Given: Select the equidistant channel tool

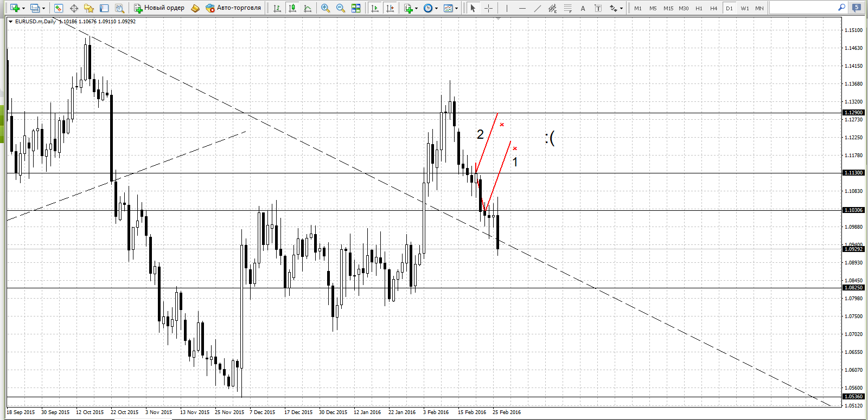Looking at the screenshot, I should pos(552,8).
